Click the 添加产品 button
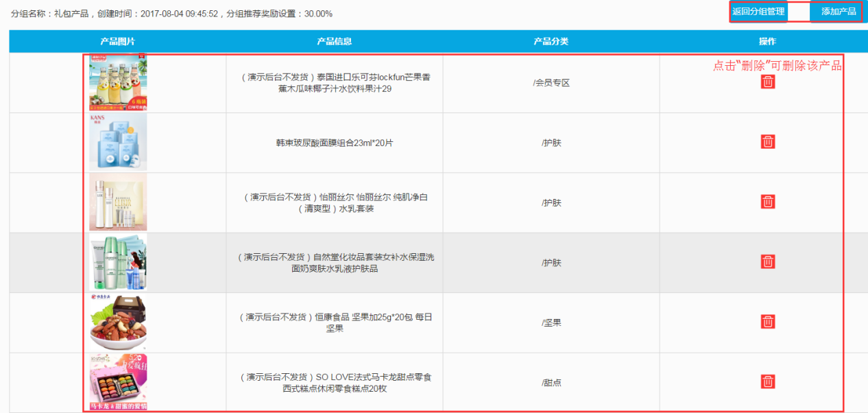 coord(836,12)
